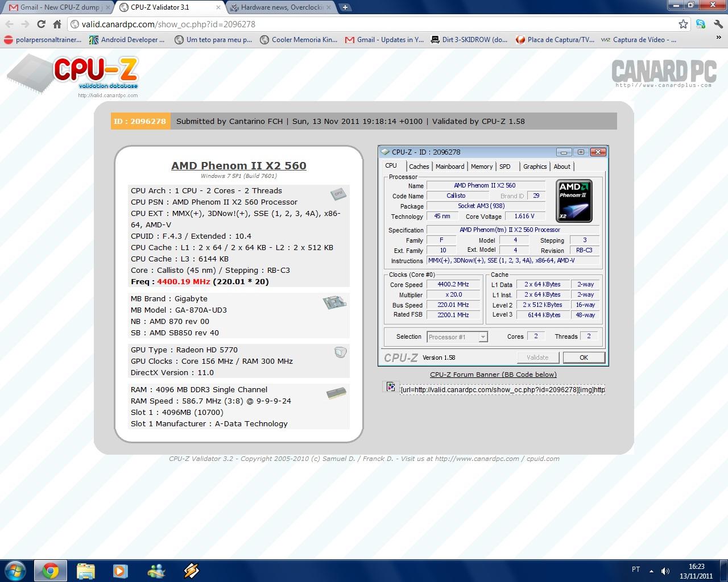Open Placa de Captura/TV... bookmark
Viewport: 728px width, 582px height.
click(555, 40)
